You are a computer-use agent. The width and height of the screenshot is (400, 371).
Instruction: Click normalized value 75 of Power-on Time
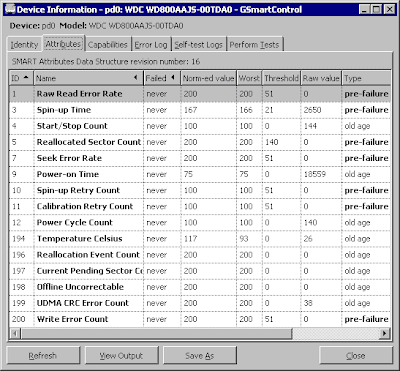click(x=188, y=174)
